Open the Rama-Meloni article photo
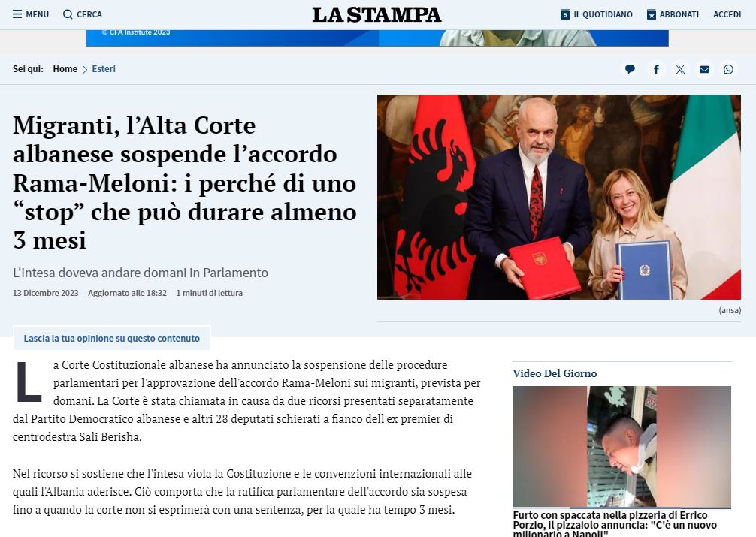The height and width of the screenshot is (537, 756). [558, 197]
